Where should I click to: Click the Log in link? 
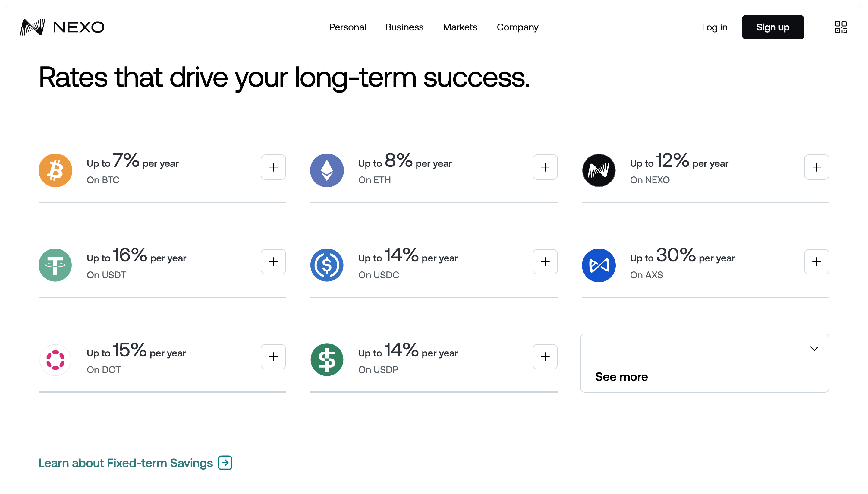714,27
